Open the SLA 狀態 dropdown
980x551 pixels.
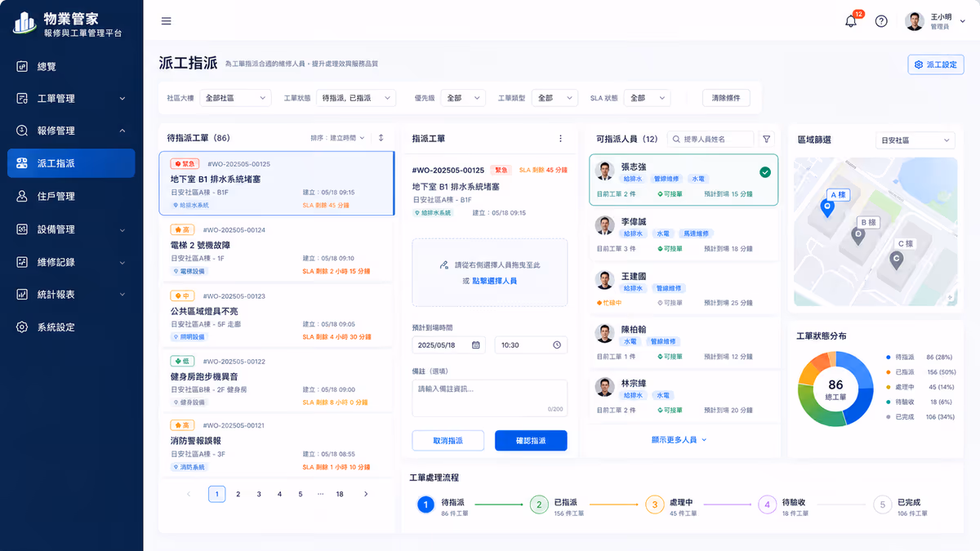click(648, 98)
